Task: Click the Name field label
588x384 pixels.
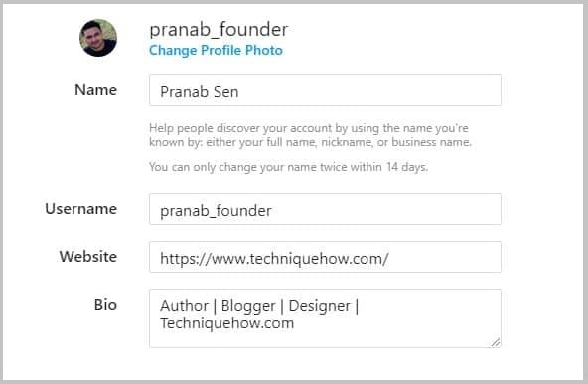Action: coord(96,90)
